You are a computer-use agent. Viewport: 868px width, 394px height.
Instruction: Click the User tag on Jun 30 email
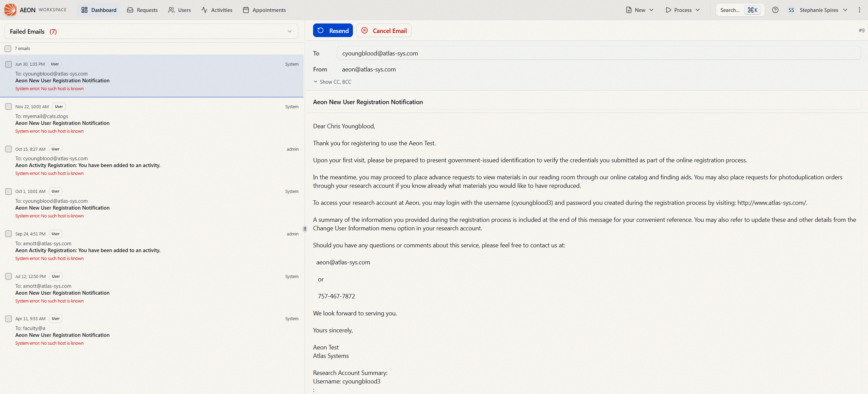[x=55, y=64]
